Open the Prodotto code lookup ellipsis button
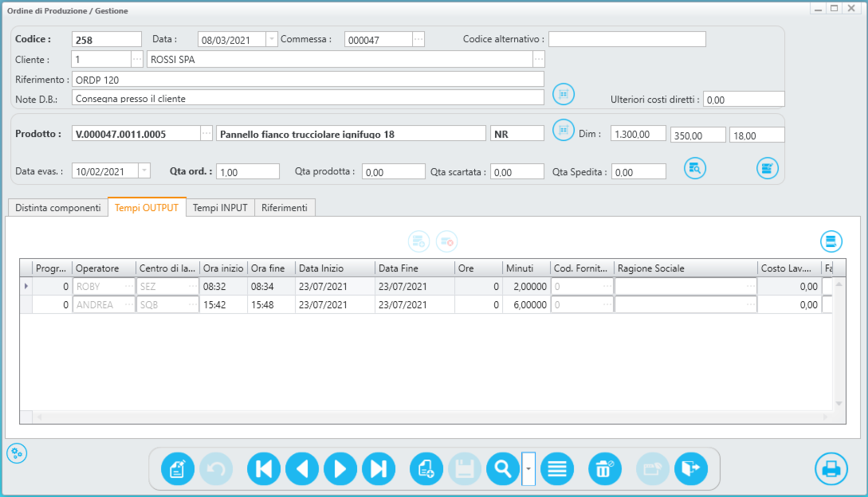 (206, 133)
